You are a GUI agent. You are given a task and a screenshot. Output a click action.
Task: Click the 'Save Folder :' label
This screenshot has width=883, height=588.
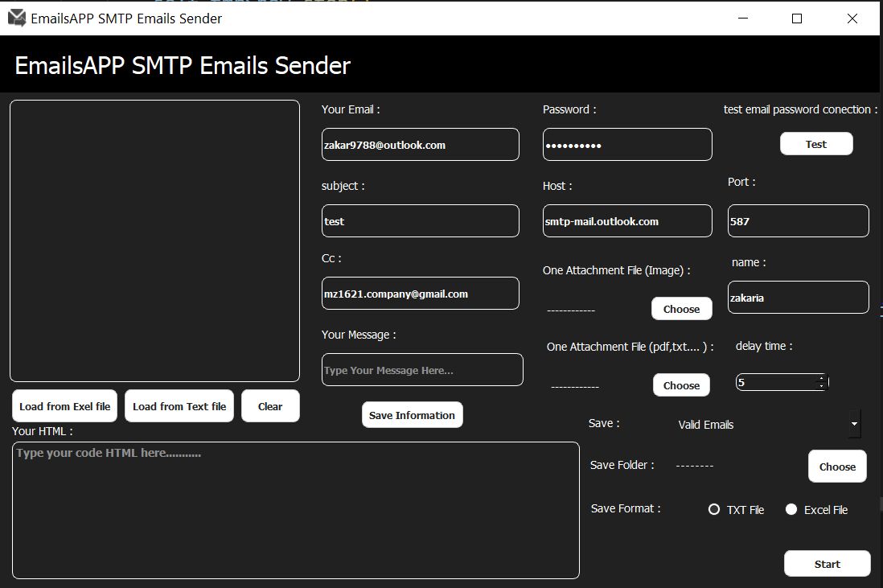point(622,465)
